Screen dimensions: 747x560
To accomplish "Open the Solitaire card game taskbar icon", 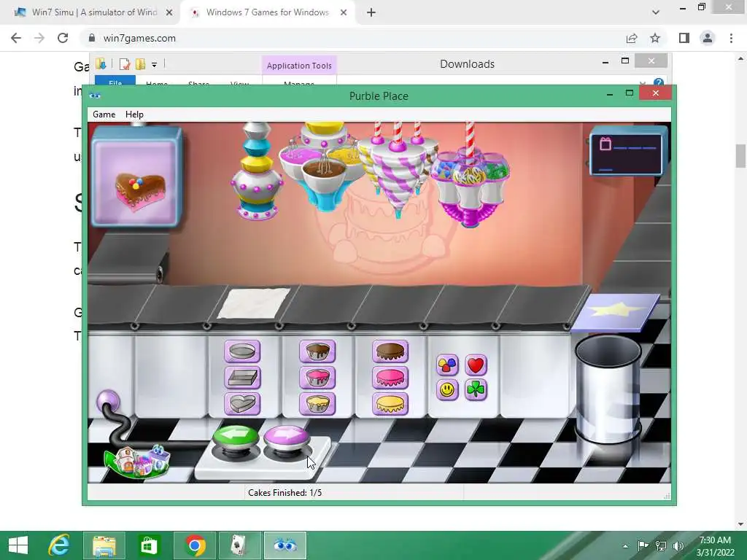I will coord(239,545).
